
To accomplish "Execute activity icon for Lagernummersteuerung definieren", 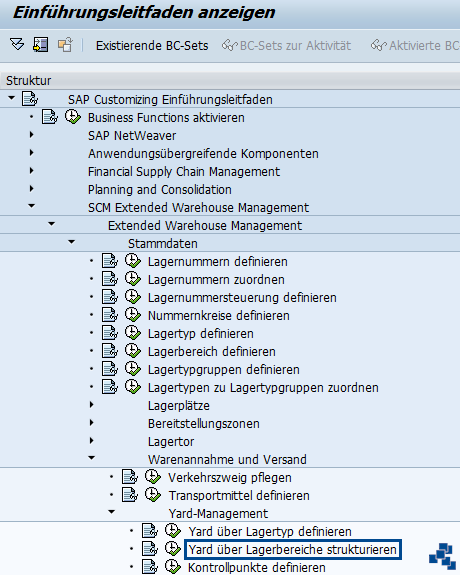I will (133, 297).
